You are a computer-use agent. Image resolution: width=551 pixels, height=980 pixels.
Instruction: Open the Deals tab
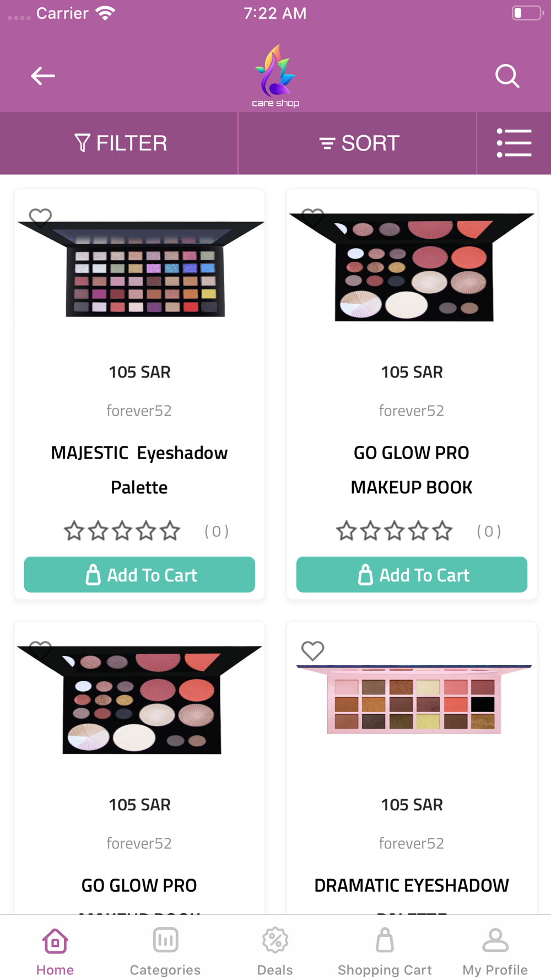click(275, 951)
